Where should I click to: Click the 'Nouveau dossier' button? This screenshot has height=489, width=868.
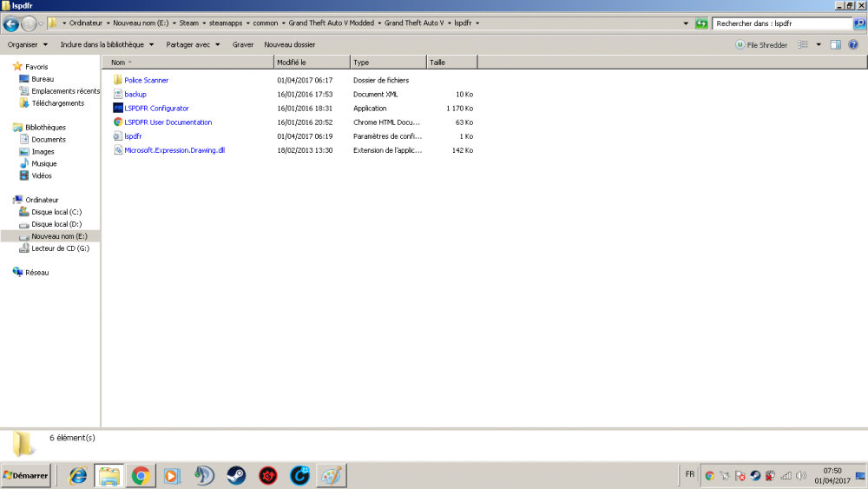point(290,44)
